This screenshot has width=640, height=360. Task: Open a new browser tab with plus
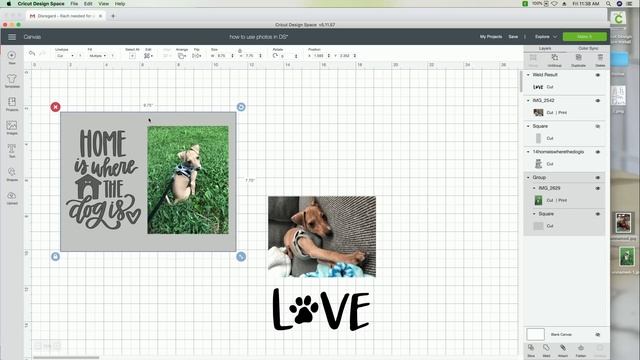(113, 16)
